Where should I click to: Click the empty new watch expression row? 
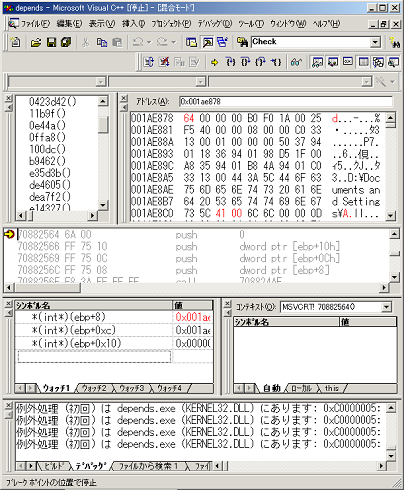pos(94,357)
